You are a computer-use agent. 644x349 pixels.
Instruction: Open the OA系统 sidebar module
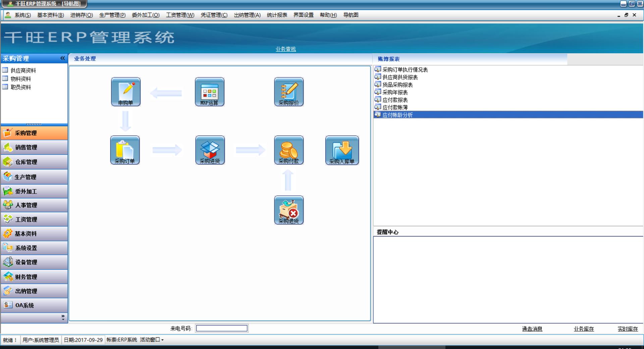pos(34,305)
